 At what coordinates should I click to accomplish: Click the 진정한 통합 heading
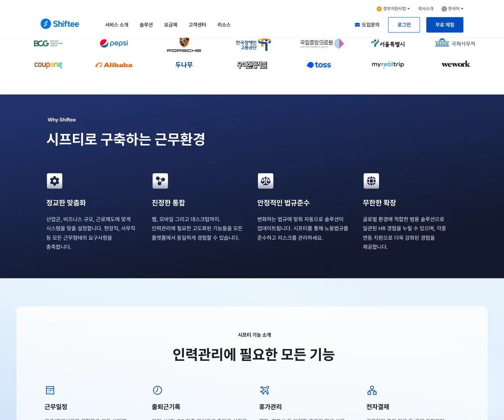coord(168,203)
